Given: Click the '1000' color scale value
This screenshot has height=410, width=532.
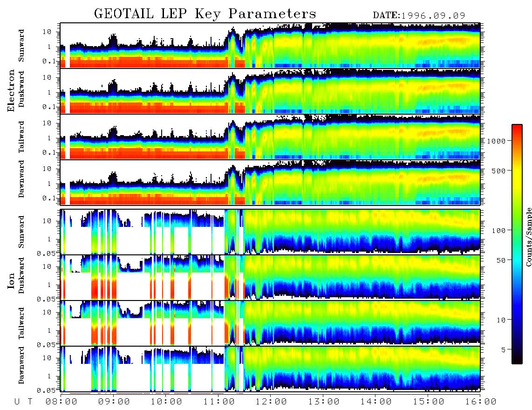Looking at the screenshot, I should pyautogui.click(x=497, y=141).
